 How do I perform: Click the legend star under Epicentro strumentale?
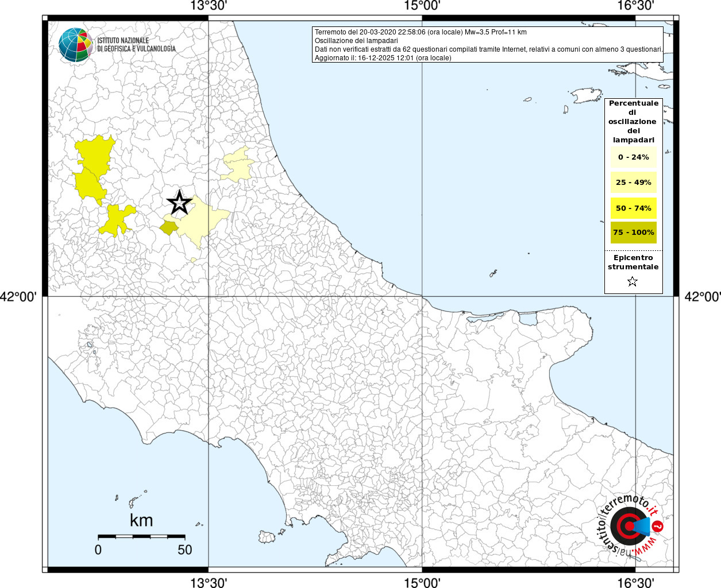(x=633, y=281)
